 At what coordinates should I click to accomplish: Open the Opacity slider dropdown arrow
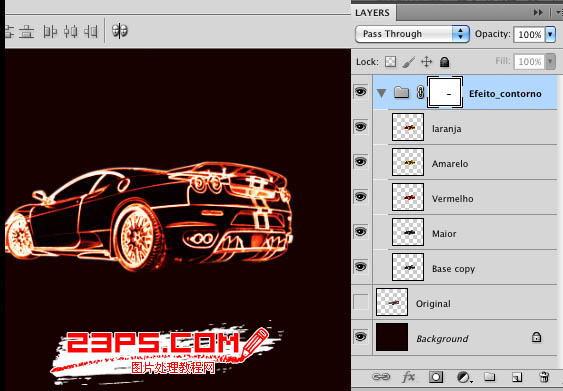coord(550,34)
